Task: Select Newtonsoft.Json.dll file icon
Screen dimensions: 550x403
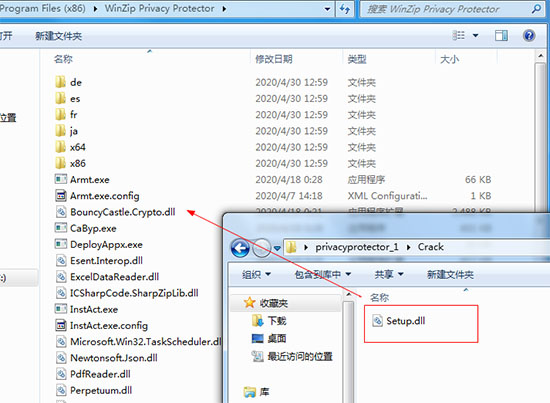Action: (x=61, y=358)
